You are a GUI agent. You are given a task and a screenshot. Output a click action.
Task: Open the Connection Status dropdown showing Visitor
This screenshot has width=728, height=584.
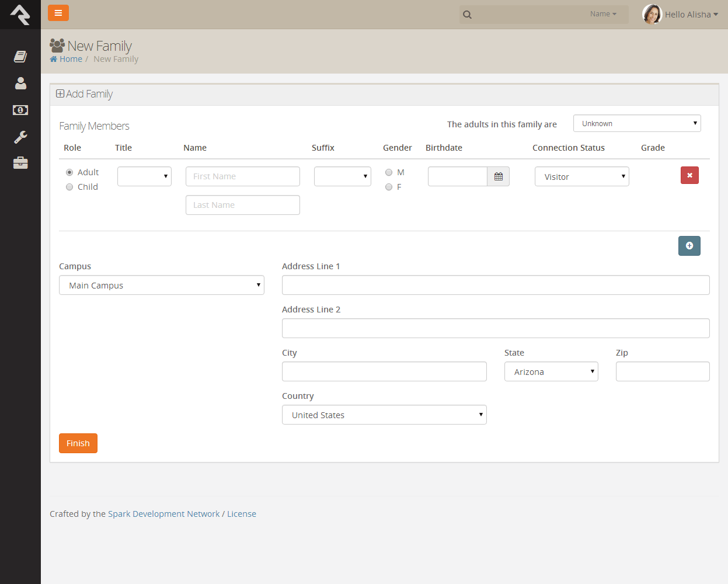point(582,176)
